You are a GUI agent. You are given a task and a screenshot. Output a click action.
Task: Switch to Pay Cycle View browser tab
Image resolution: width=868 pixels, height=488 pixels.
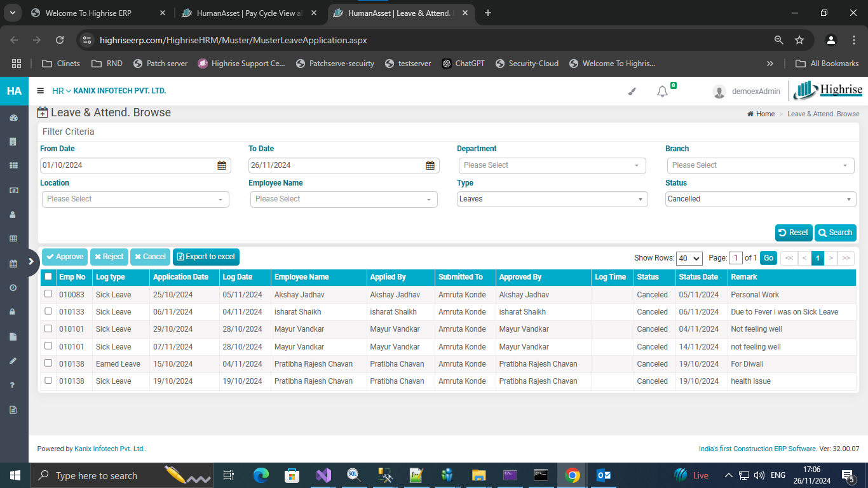click(249, 13)
